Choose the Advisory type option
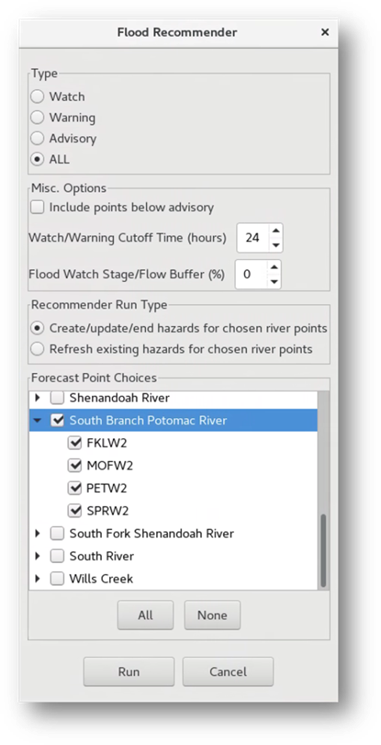 (x=37, y=139)
